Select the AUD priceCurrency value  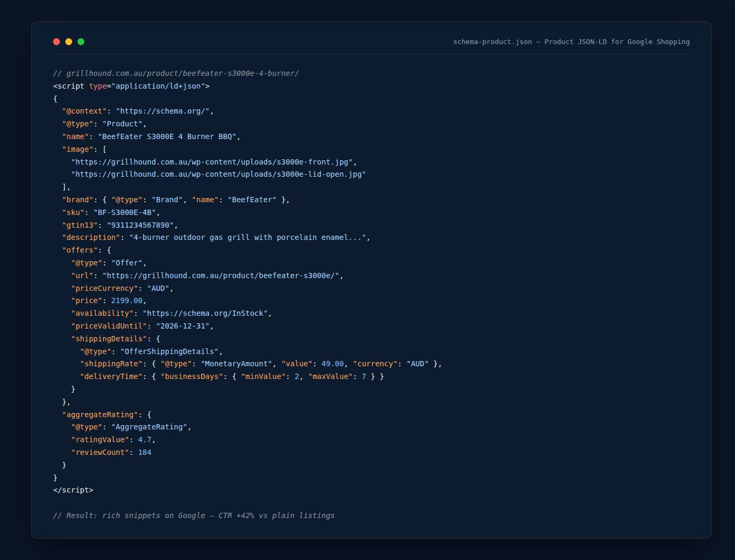(x=158, y=288)
